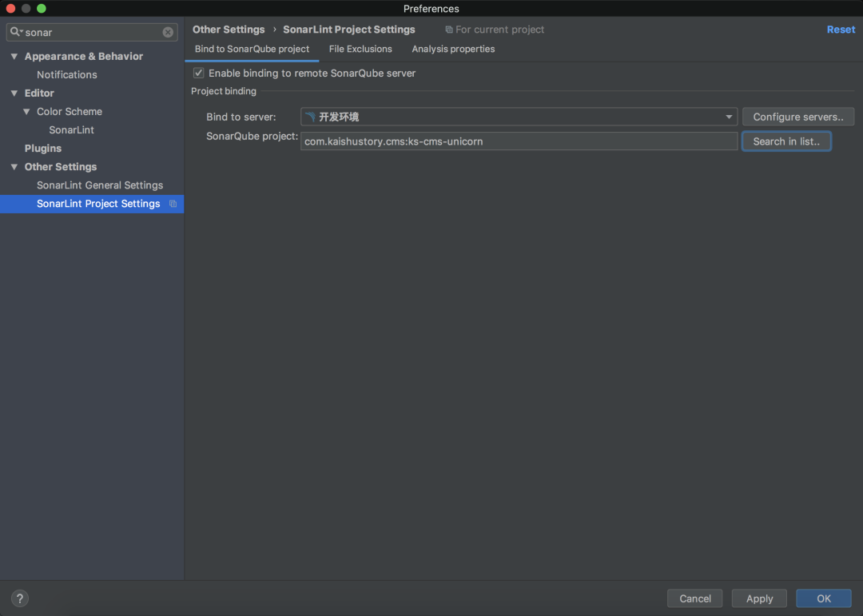Open the Plugins settings page
The height and width of the screenshot is (616, 863).
(43, 149)
